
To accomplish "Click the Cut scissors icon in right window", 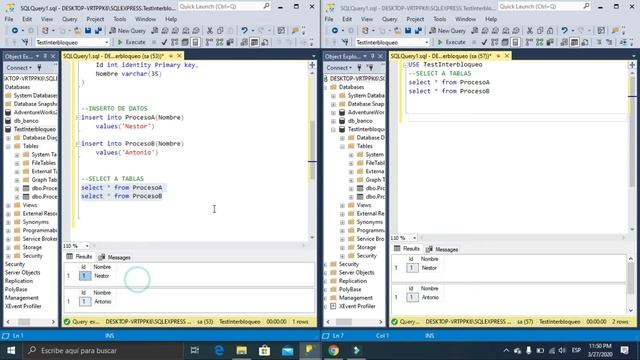I will click(530, 31).
